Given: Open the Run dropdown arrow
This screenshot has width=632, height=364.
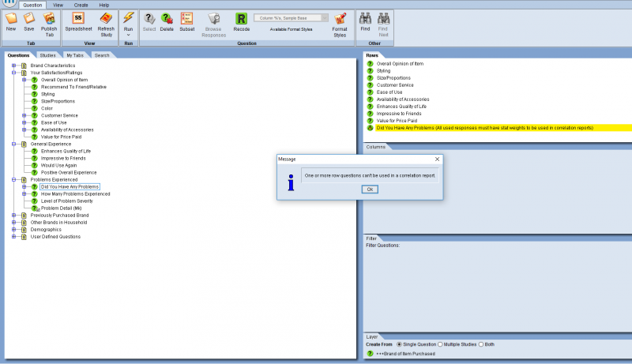Looking at the screenshot, I should (128, 35).
